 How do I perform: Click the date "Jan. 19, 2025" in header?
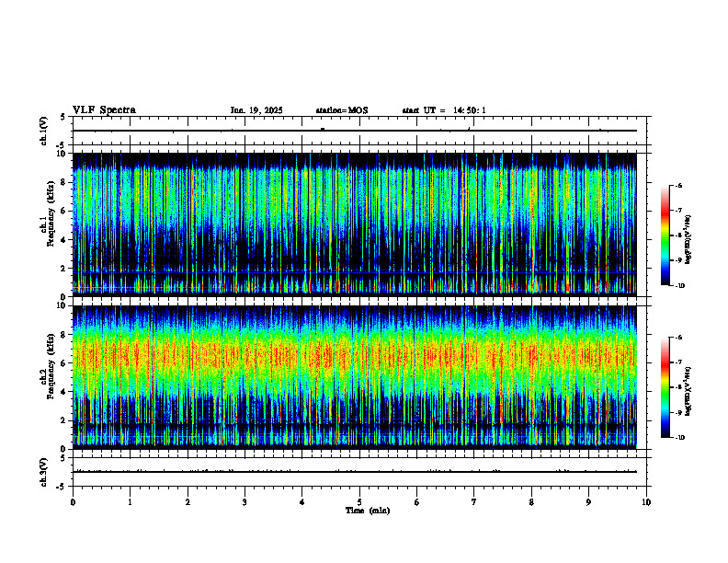[256, 110]
